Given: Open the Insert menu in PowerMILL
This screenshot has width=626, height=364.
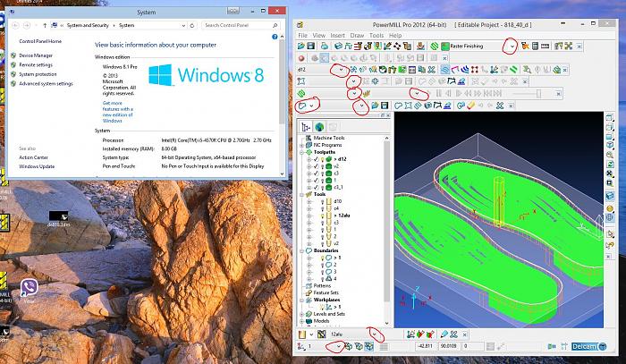Looking at the screenshot, I should 337,35.
